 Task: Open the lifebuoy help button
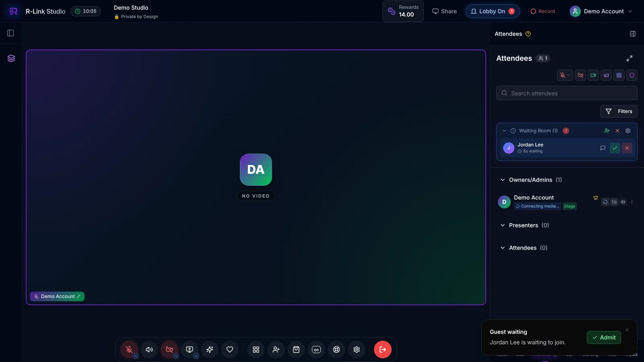336,350
